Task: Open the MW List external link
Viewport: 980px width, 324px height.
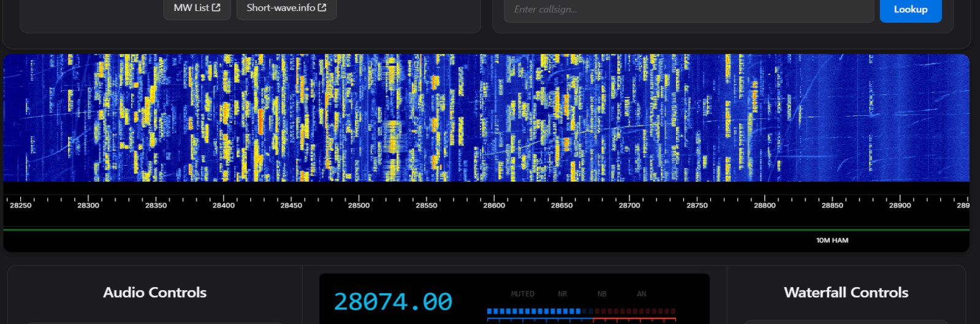Action: click(196, 8)
